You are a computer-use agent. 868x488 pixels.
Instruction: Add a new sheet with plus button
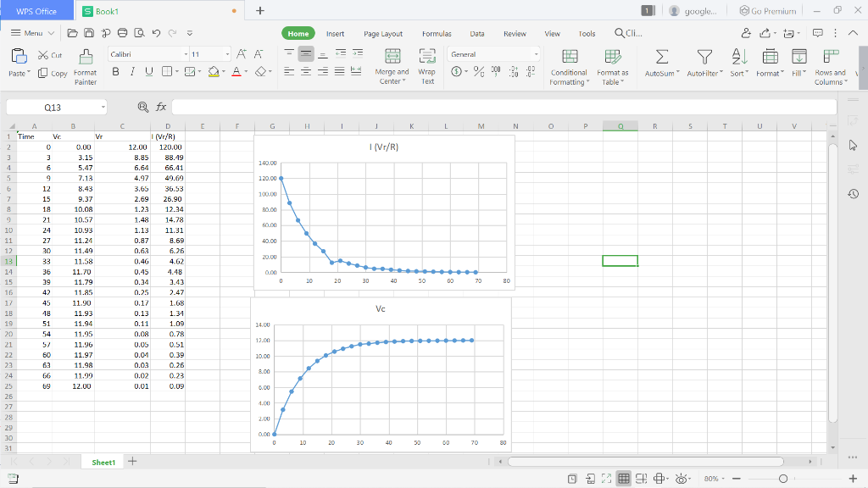click(x=132, y=462)
